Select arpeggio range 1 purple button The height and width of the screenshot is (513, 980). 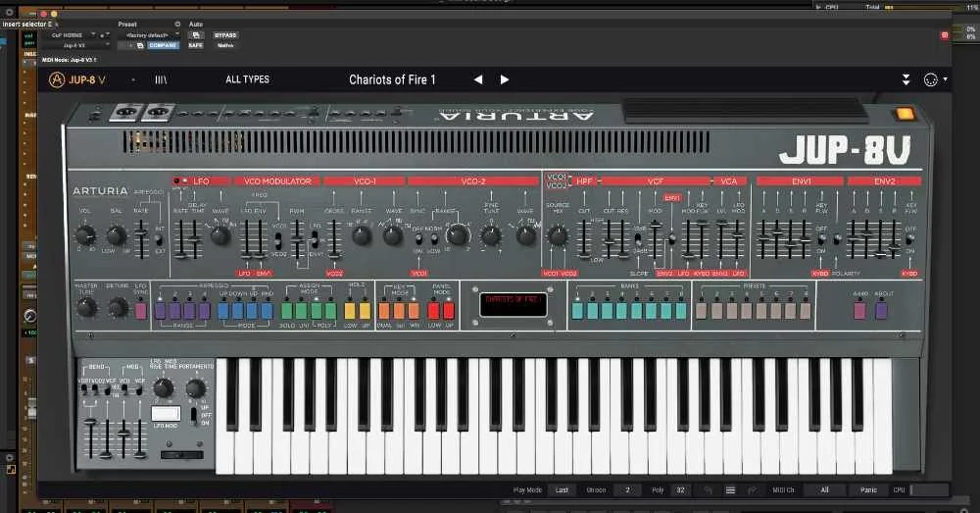pyautogui.click(x=161, y=310)
